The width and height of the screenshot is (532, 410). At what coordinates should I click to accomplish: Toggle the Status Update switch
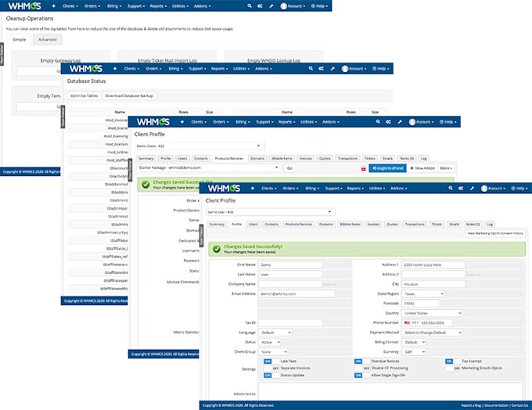click(x=271, y=376)
